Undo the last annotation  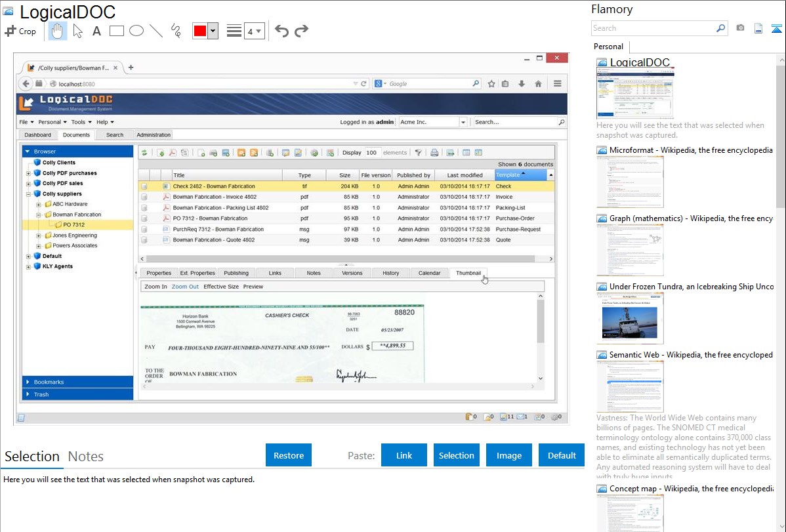(281, 31)
